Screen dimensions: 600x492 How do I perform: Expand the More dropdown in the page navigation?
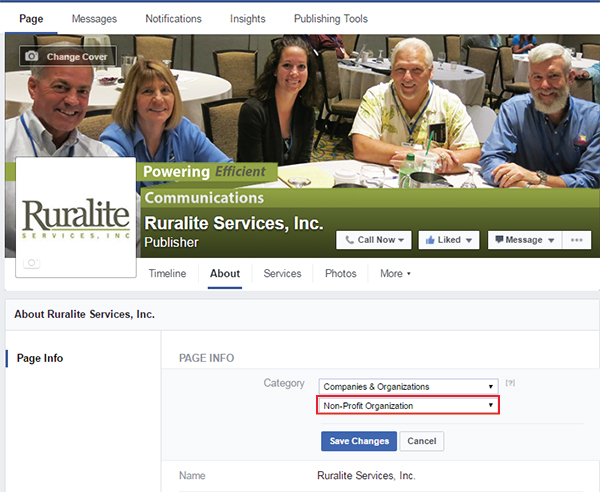click(395, 273)
